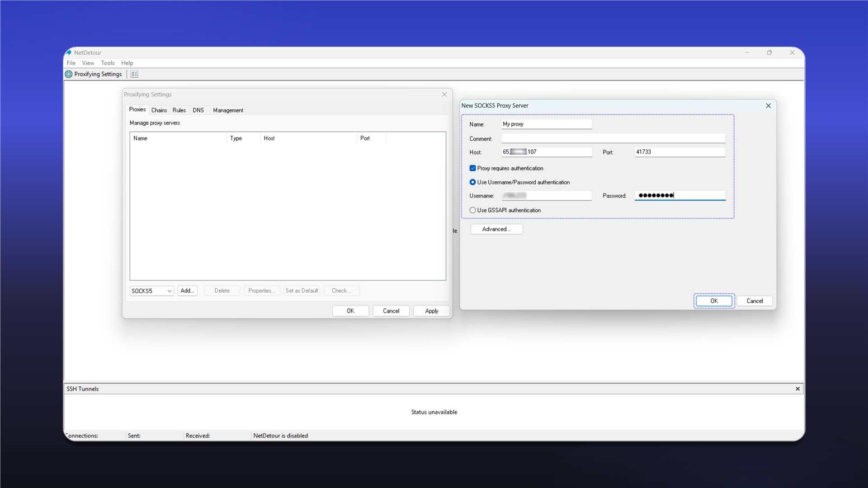The image size is (868, 488).
Task: Switch to the Chains tab
Action: tap(159, 110)
